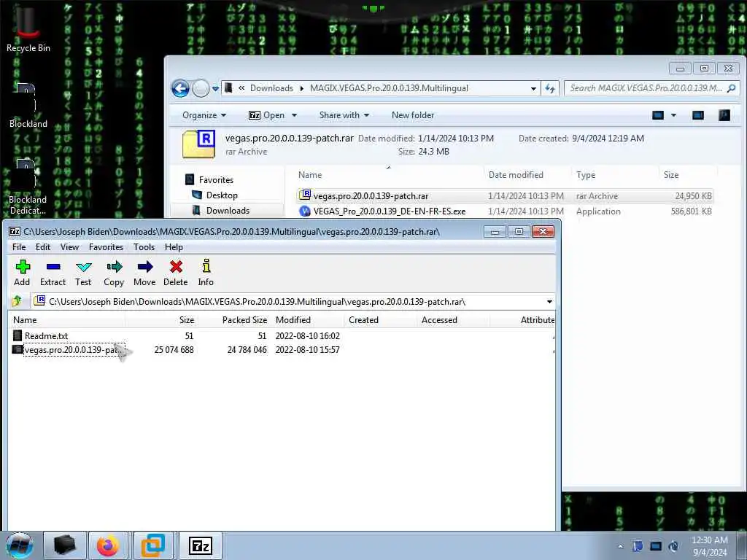
Task: Click Open with 7-Zip in Explorer toolbar
Action: (267, 115)
